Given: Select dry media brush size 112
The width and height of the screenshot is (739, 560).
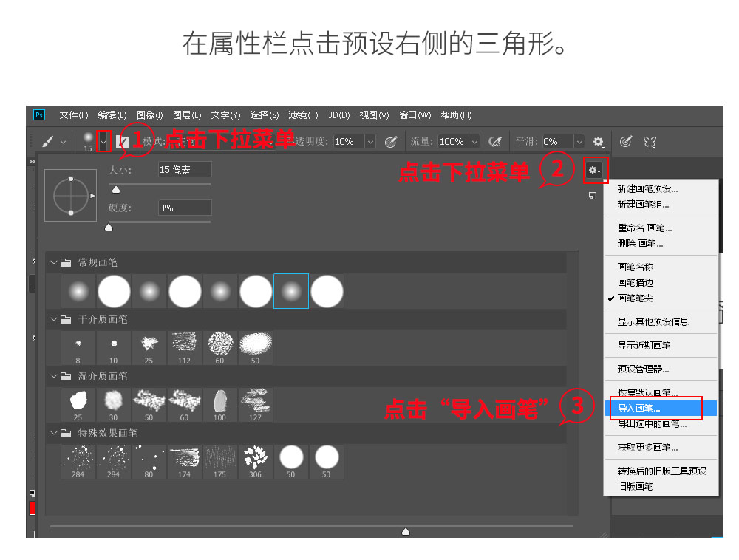Looking at the screenshot, I should (x=184, y=348).
